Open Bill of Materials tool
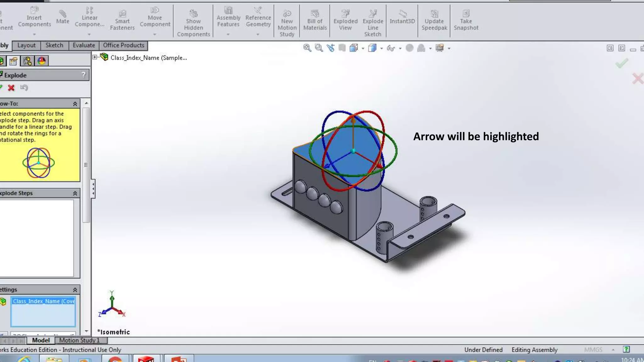 [315, 20]
